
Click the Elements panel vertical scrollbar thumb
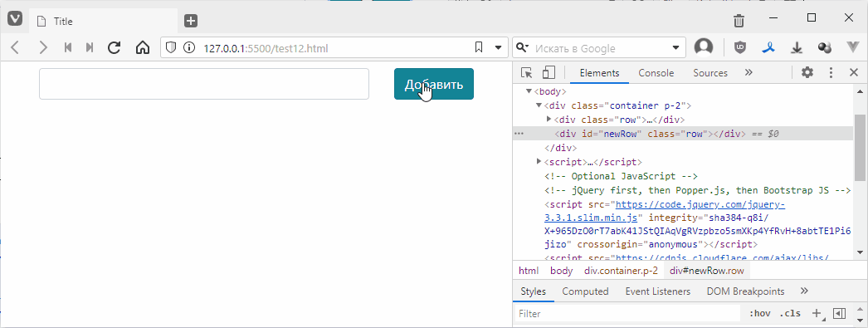[860, 147]
